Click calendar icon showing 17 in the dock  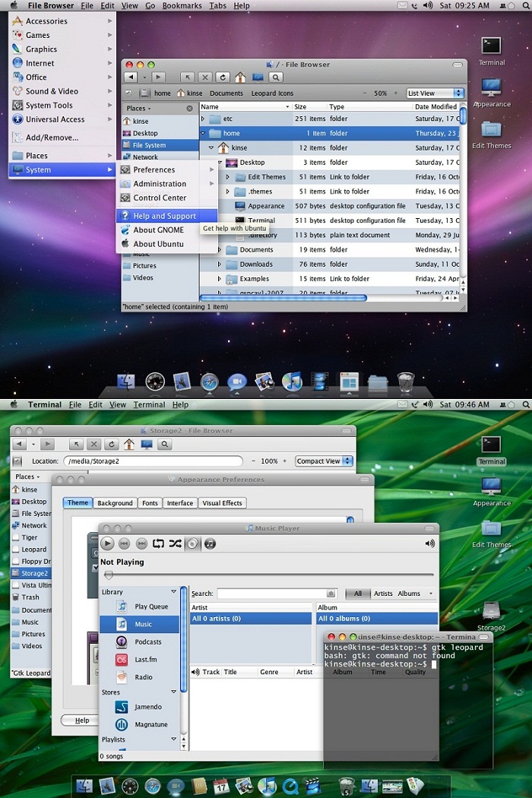pos(221,786)
